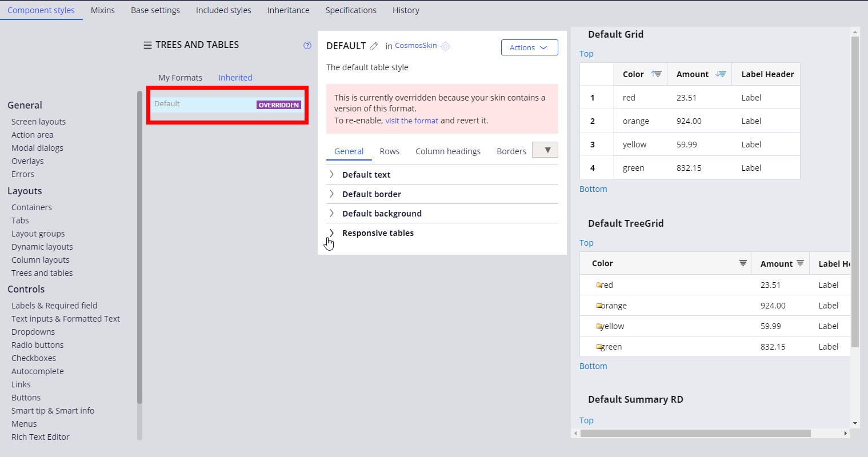Open Column layouts in the sidebar
The image size is (868, 457).
(x=41, y=260)
